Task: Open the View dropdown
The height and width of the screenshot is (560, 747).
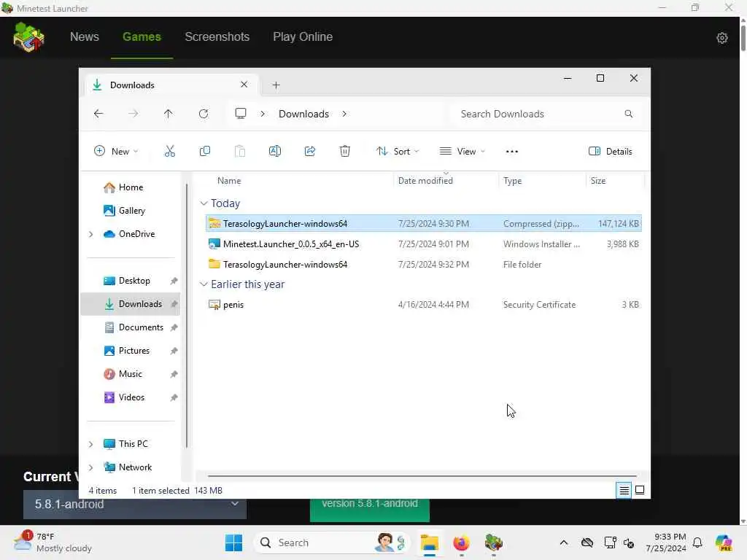Action: [462, 152]
